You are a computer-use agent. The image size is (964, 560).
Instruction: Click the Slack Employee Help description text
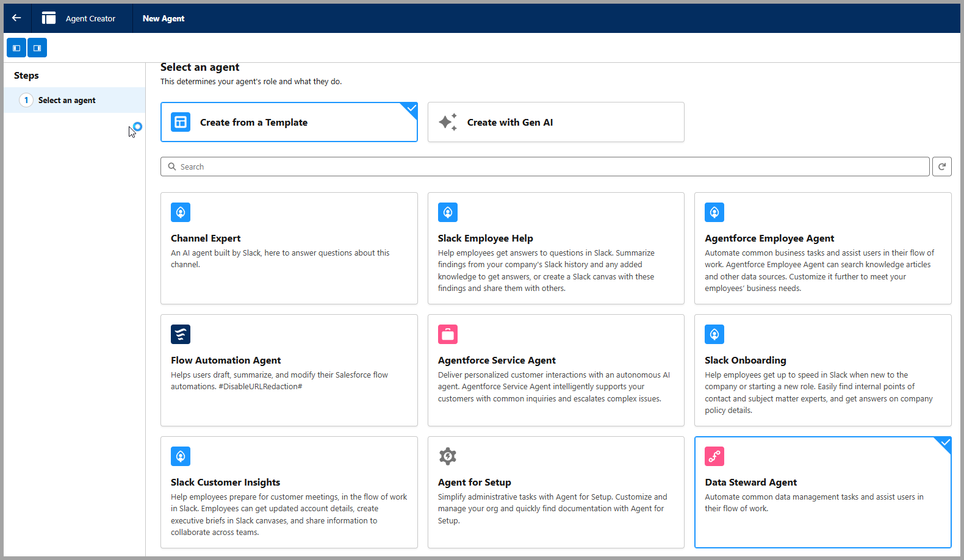546,271
